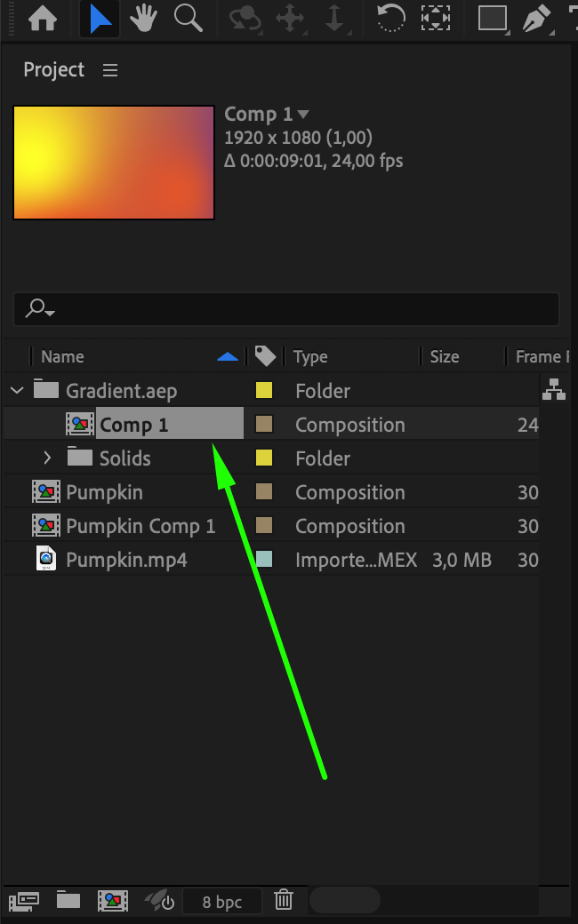Sort items by the Type column
The width and height of the screenshot is (578, 924).
point(311,357)
